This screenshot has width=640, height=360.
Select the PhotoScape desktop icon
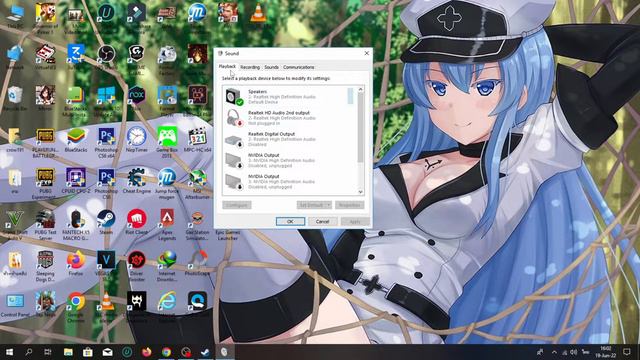pyautogui.click(x=198, y=264)
